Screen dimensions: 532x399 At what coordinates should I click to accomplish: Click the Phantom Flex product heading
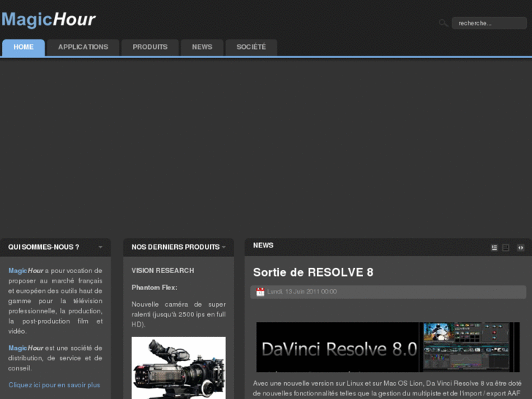[x=154, y=288]
